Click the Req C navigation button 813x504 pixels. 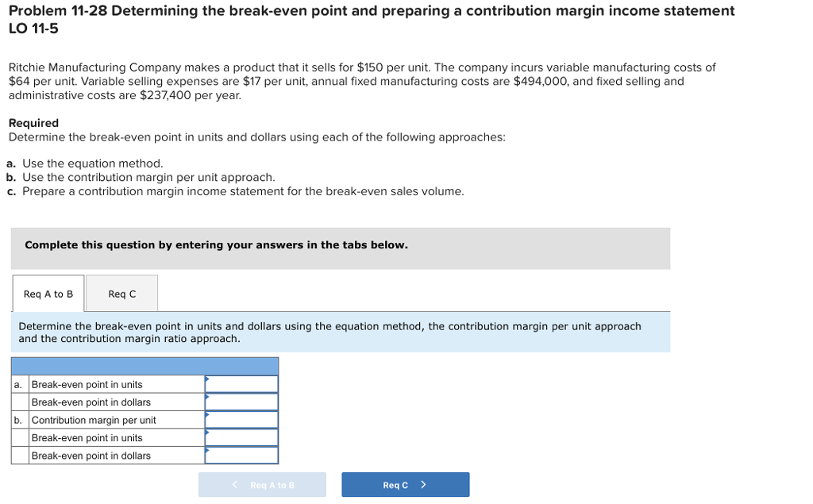(405, 484)
